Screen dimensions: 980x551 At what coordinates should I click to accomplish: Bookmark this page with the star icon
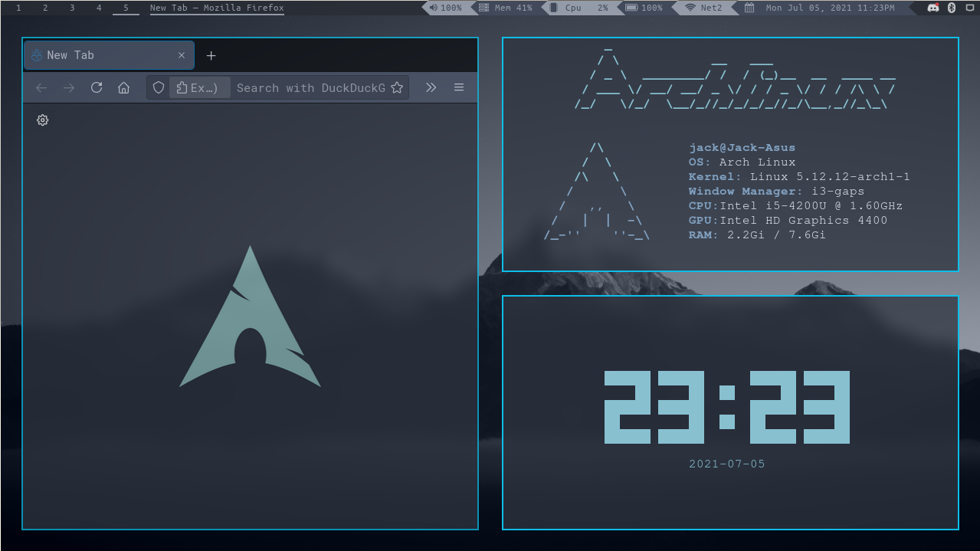(397, 87)
